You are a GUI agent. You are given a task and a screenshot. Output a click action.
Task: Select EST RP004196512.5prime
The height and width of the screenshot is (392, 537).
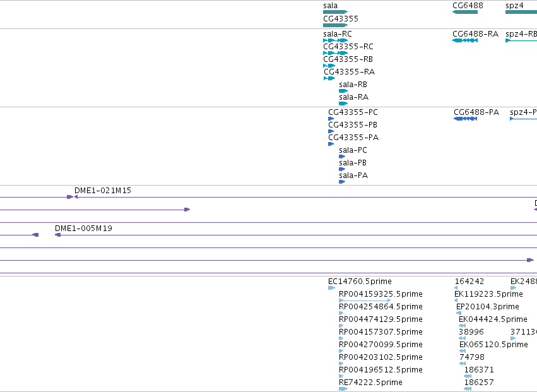[x=341, y=376]
